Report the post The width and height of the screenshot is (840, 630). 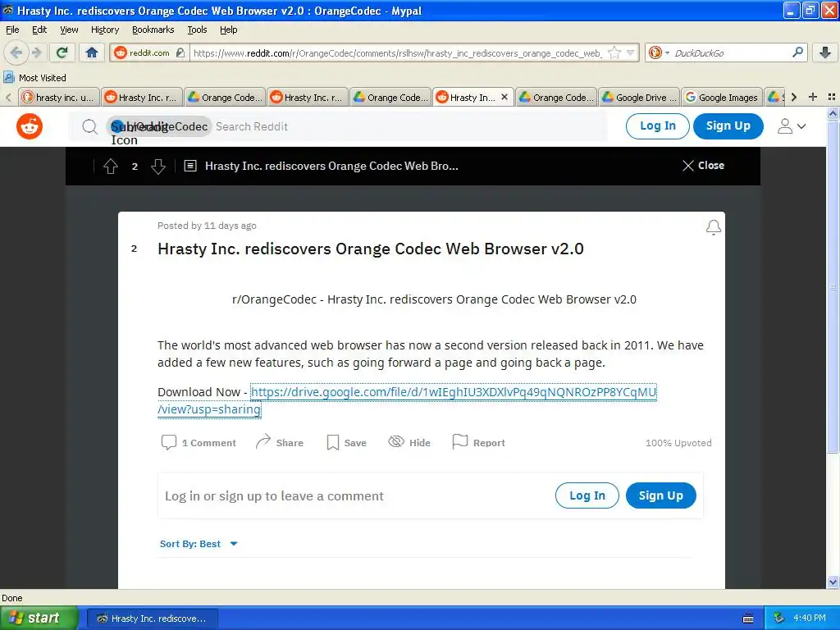coord(478,442)
